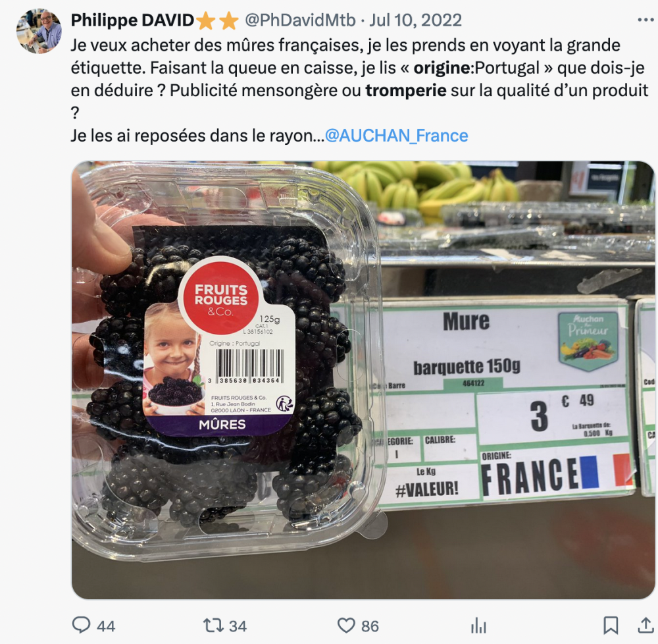
Task: Open the blackberries photo attachment
Action: tap(363, 380)
